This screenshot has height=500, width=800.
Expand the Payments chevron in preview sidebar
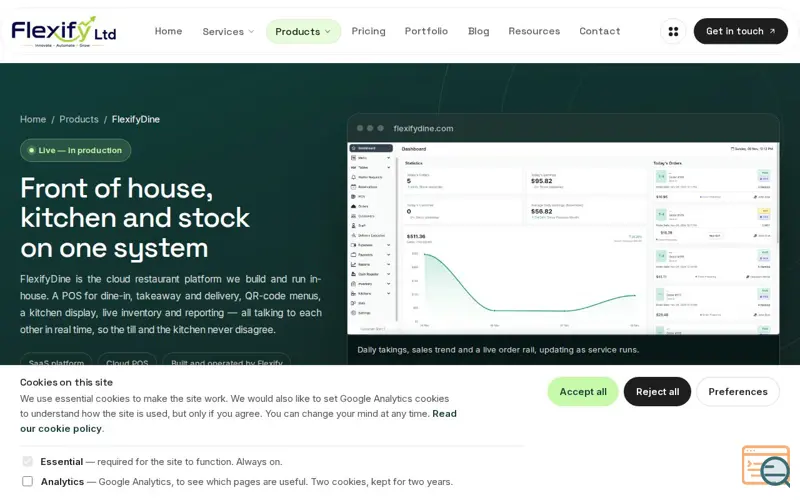389,255
